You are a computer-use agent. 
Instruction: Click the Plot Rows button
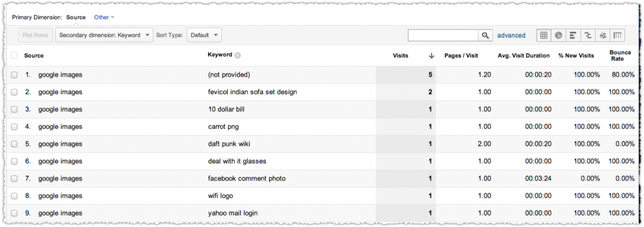coord(35,35)
